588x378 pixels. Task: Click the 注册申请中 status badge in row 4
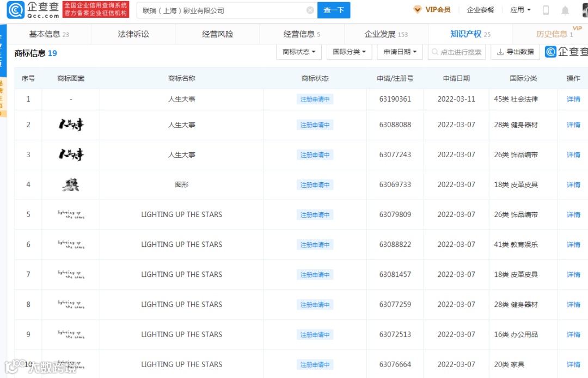pos(315,184)
